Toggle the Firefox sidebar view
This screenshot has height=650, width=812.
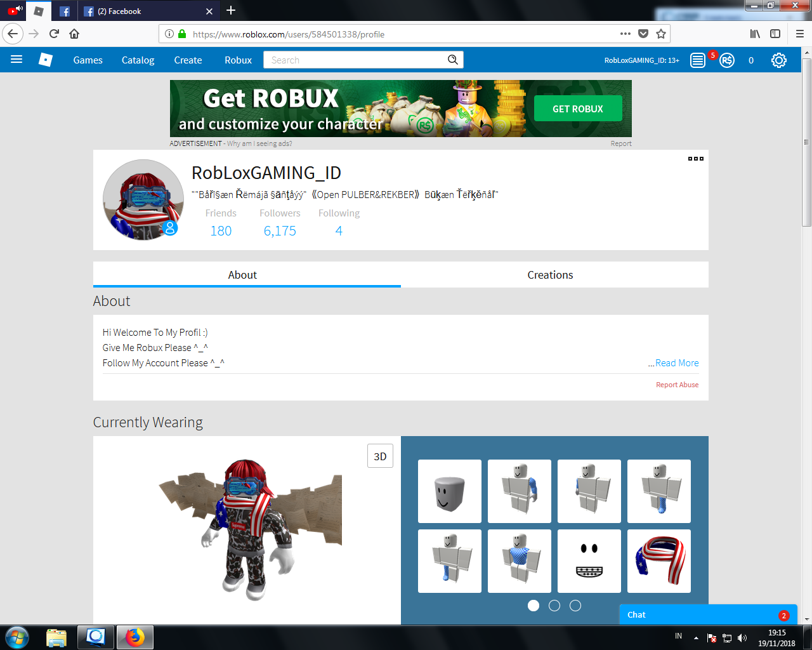coord(775,34)
